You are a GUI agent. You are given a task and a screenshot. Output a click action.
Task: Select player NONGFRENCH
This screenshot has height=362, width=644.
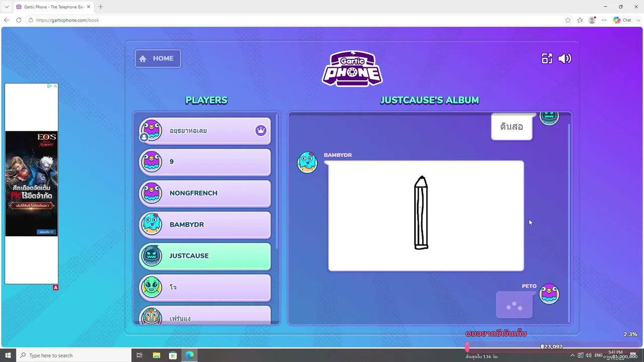(x=205, y=193)
